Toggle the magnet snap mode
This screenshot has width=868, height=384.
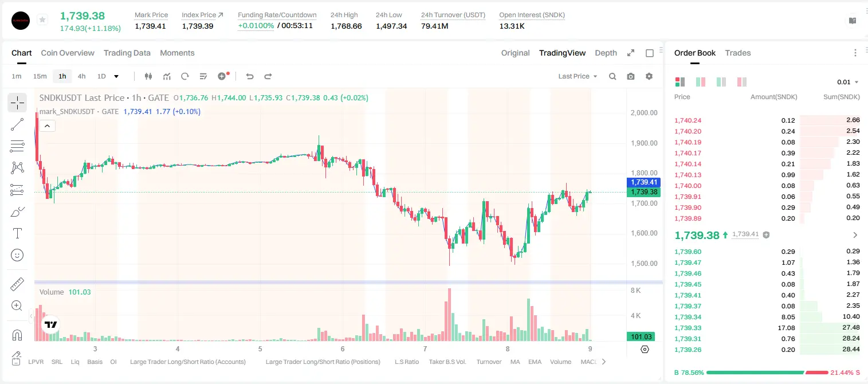pos(17,335)
